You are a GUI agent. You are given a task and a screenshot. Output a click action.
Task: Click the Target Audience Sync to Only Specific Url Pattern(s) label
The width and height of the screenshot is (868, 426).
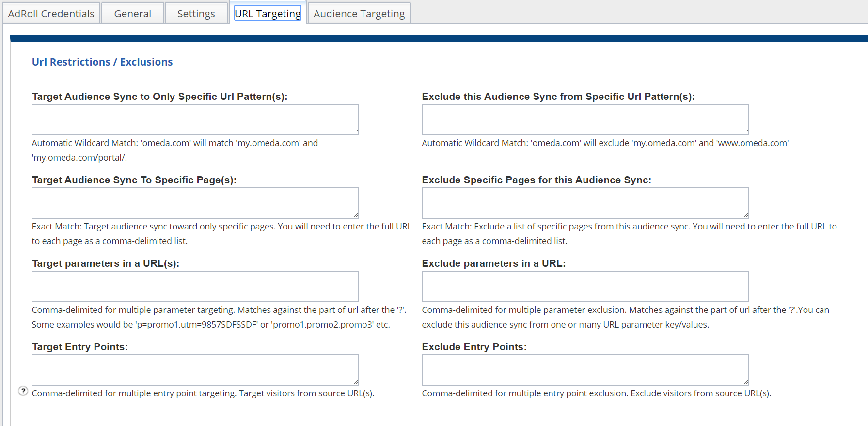pos(160,97)
